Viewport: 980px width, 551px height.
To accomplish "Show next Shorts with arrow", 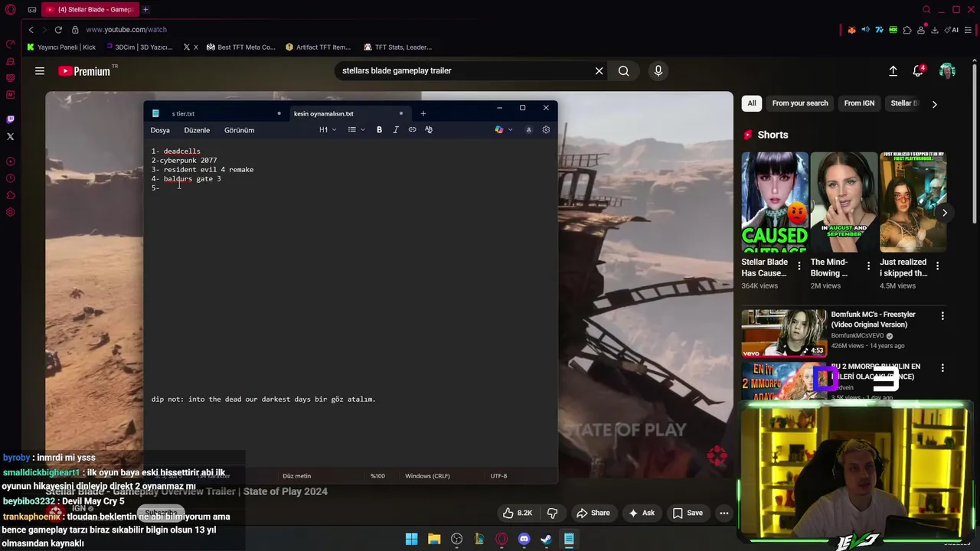I will 944,213.
